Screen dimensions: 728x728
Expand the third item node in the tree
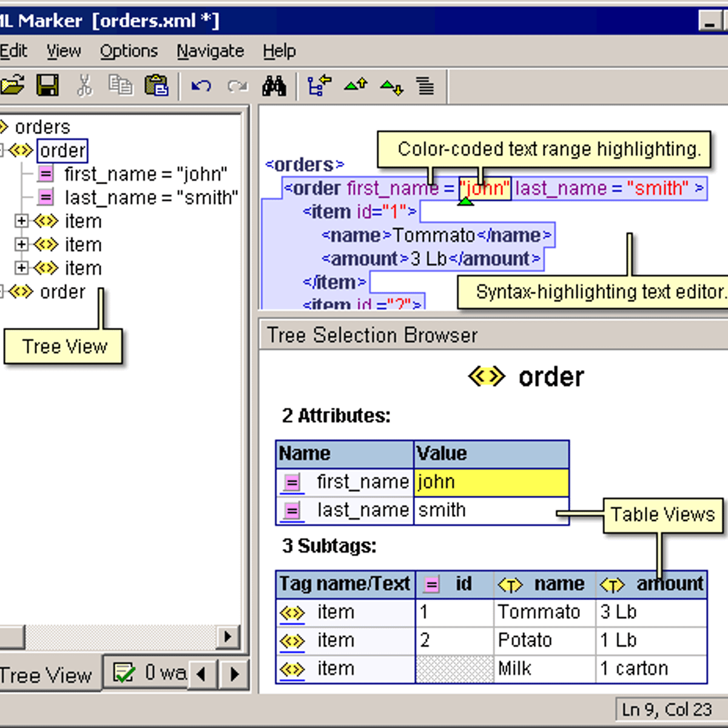(21, 268)
